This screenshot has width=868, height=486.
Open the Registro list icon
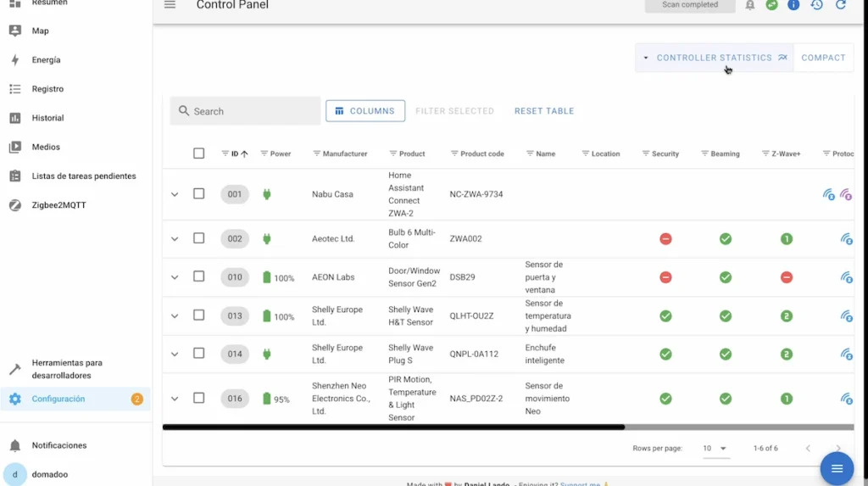point(15,89)
